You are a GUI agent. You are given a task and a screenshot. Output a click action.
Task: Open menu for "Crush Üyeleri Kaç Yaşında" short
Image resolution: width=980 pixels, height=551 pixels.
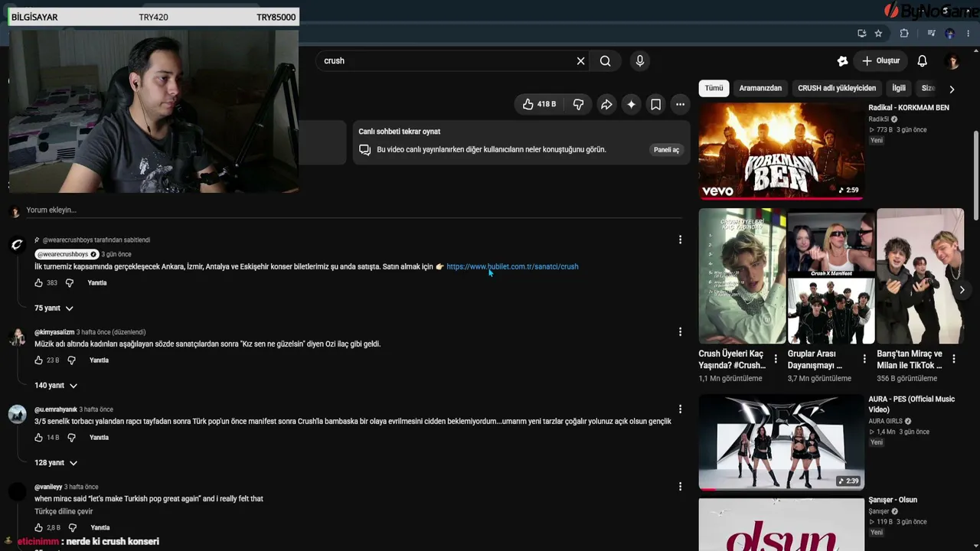click(776, 358)
